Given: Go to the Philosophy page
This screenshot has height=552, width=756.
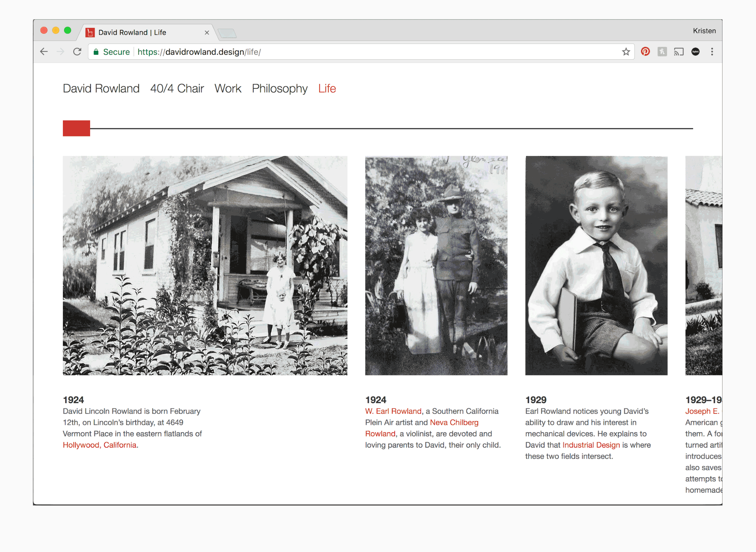Looking at the screenshot, I should [279, 89].
